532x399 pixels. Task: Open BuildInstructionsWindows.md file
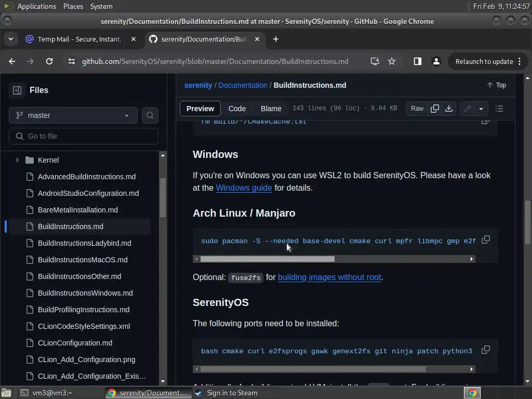pos(85,293)
